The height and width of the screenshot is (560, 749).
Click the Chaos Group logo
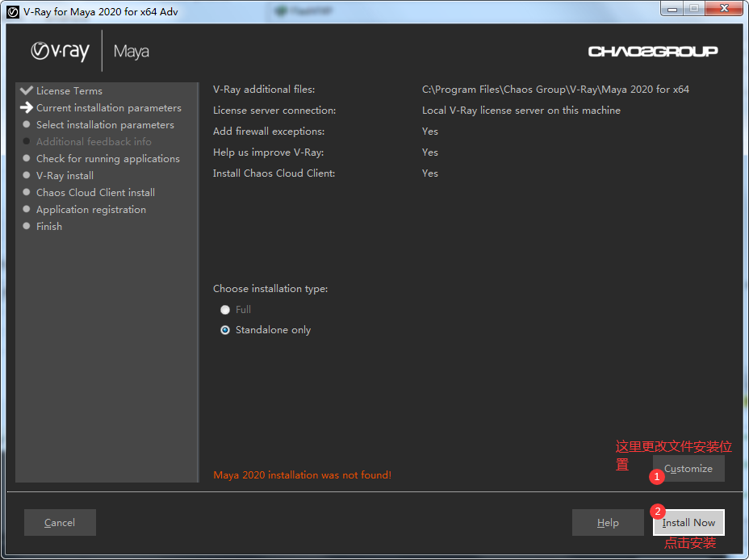[652, 51]
